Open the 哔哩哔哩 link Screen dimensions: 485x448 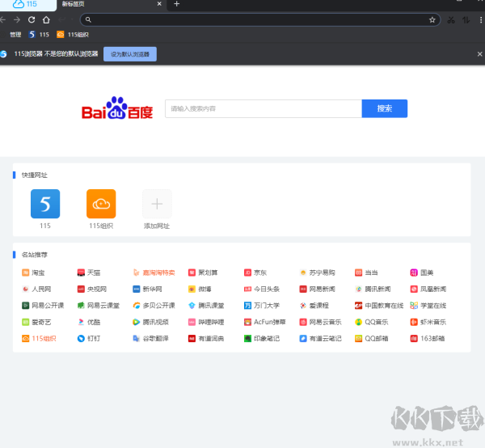[206, 322]
